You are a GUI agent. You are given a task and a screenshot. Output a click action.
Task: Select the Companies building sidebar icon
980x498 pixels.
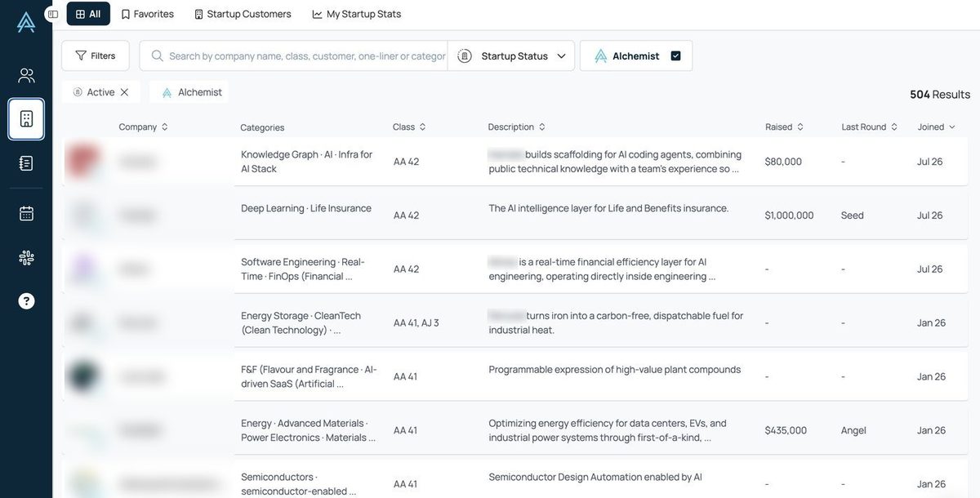(x=26, y=119)
